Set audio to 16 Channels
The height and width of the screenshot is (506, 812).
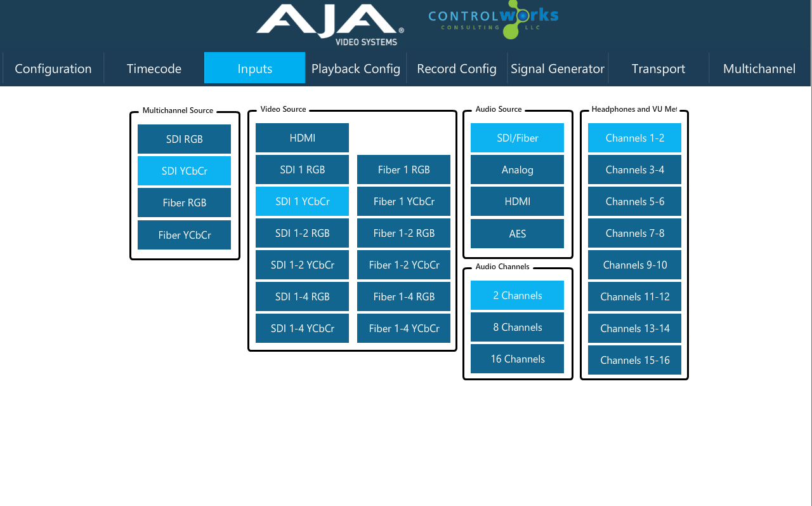(517, 359)
